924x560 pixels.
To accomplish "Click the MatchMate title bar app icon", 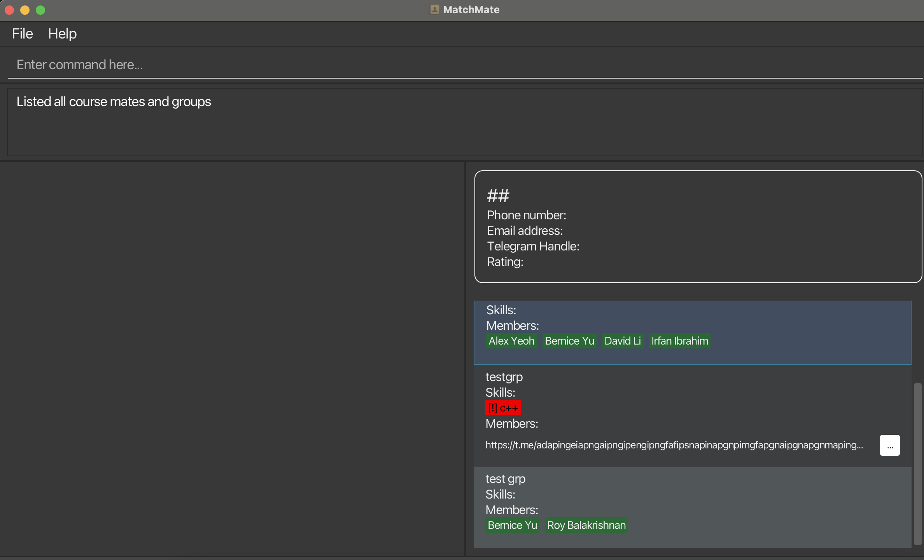I will pos(434,10).
